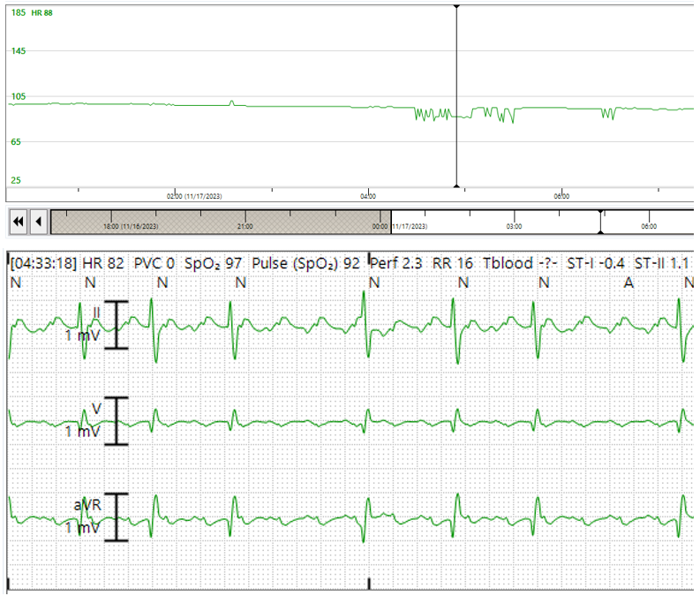Click the shaded past region of the timeline bar

pos(221,222)
